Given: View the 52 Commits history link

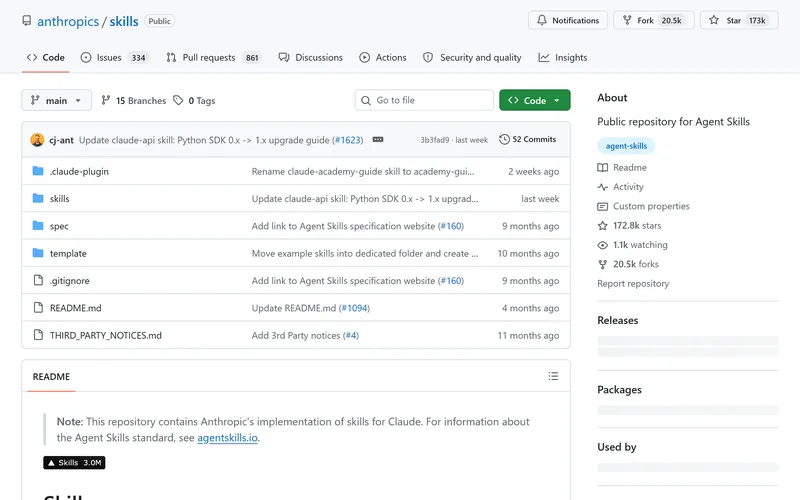Looking at the screenshot, I should (x=528, y=139).
